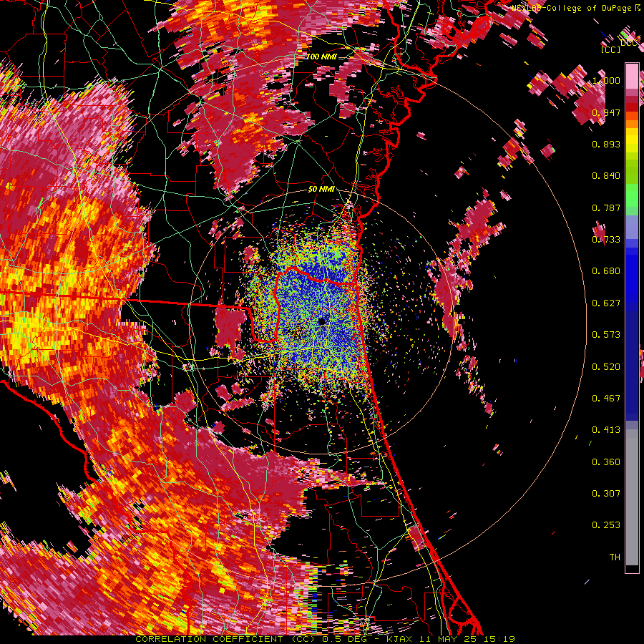Pick the pink top segment of color bar

(632, 77)
